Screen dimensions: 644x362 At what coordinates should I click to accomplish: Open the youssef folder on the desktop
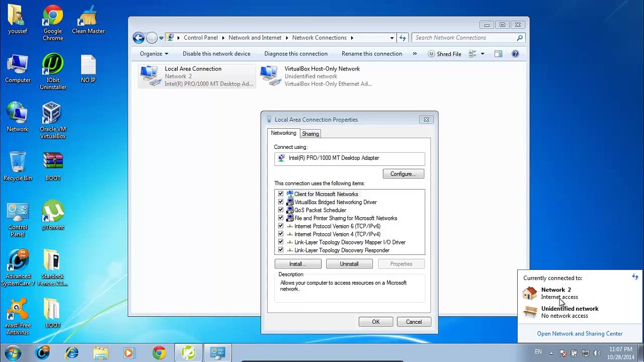[x=18, y=20]
